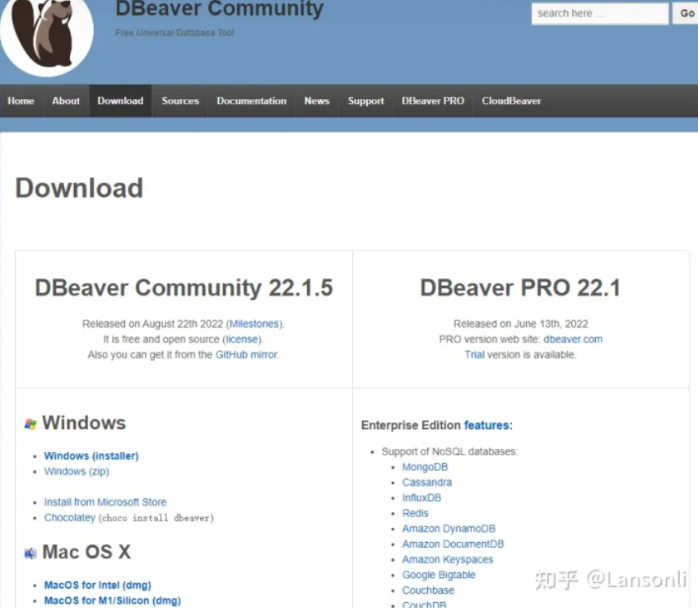698x616 pixels.
Task: Click the search here input field
Action: tap(599, 13)
